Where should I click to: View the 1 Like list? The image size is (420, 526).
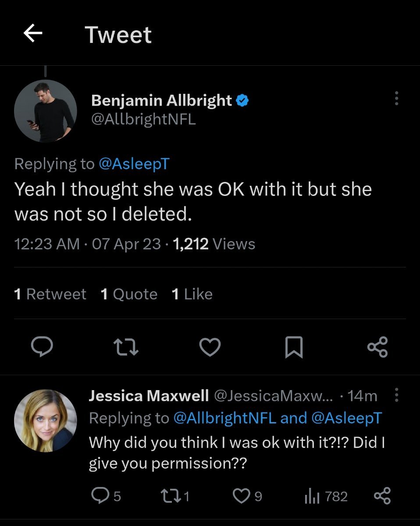pos(192,294)
